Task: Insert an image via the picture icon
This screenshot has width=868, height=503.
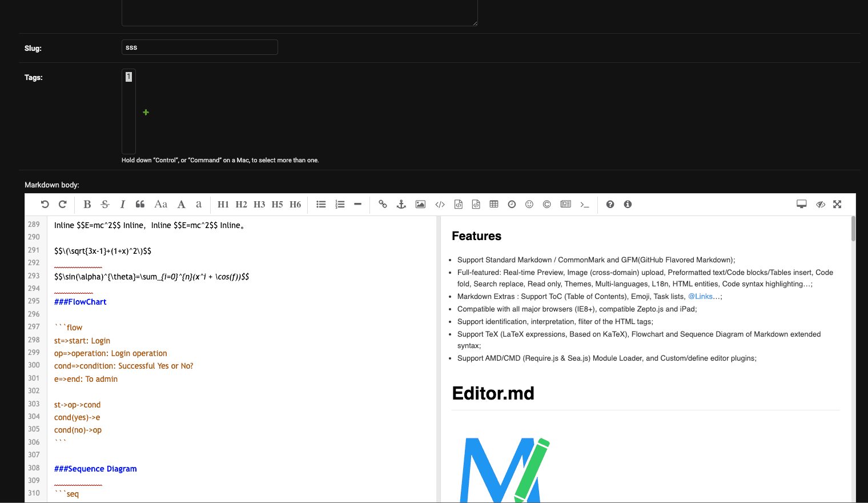Action: (420, 205)
